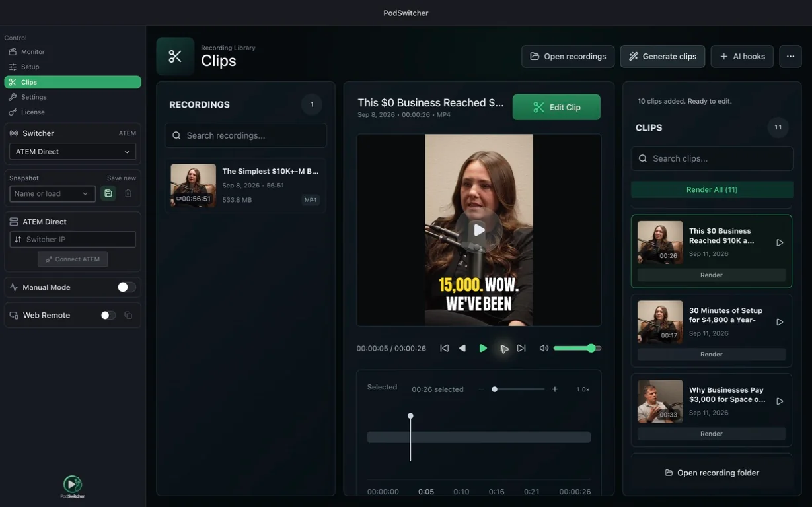
Task: Click the 1.0× zoom value
Action: [x=583, y=389]
